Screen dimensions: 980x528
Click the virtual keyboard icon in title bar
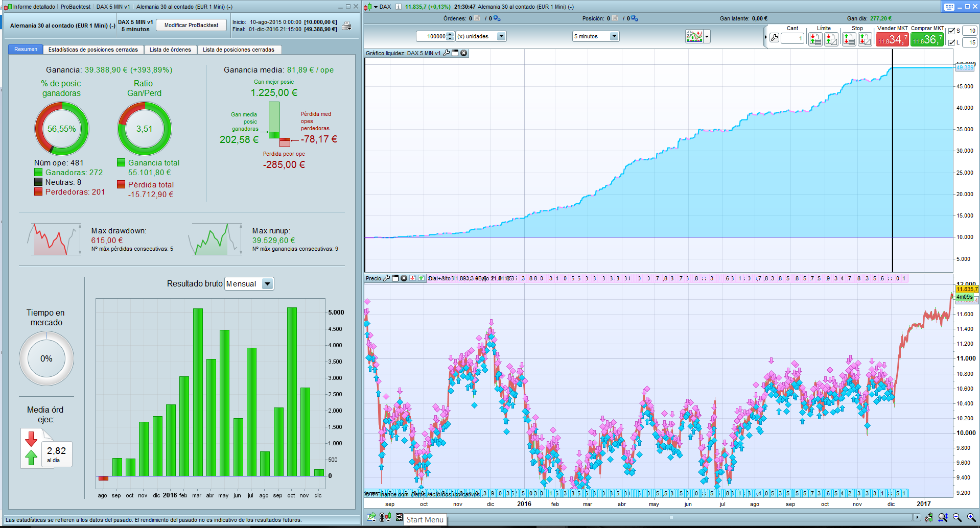pyautogui.click(x=949, y=7)
